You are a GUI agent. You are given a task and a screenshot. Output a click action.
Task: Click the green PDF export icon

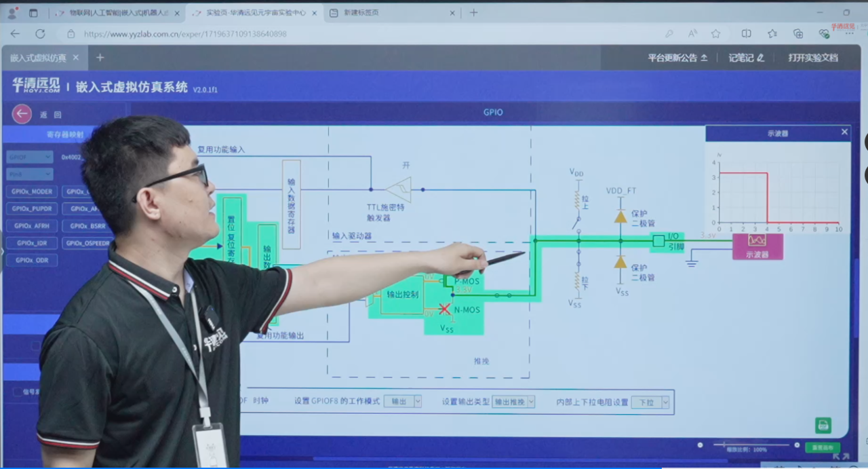(x=823, y=426)
